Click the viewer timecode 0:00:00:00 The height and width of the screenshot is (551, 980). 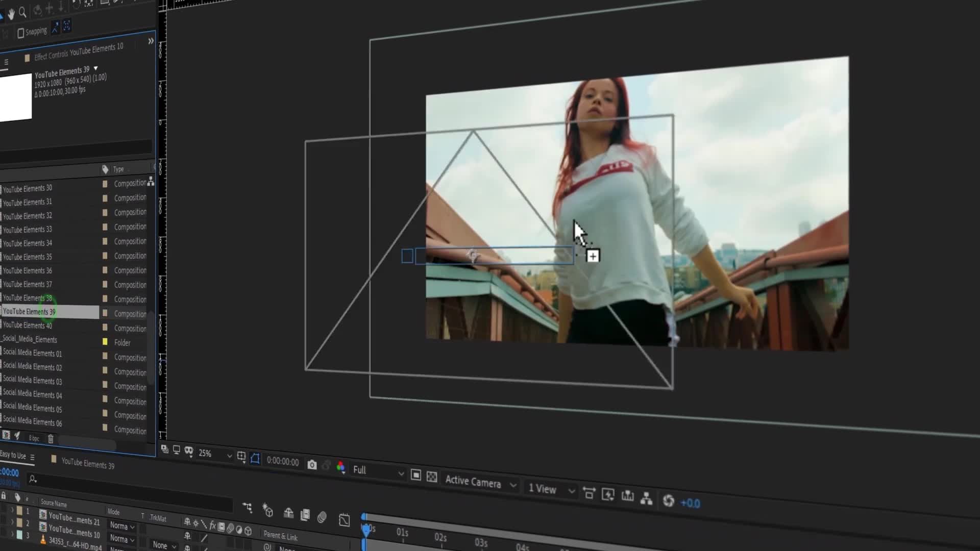283,462
